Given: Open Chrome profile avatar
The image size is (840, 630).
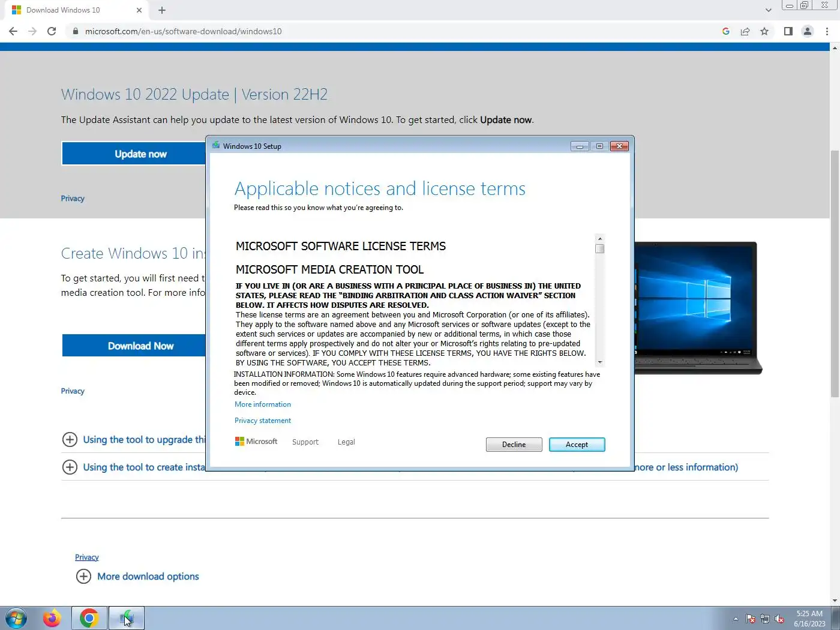Looking at the screenshot, I should click(808, 31).
